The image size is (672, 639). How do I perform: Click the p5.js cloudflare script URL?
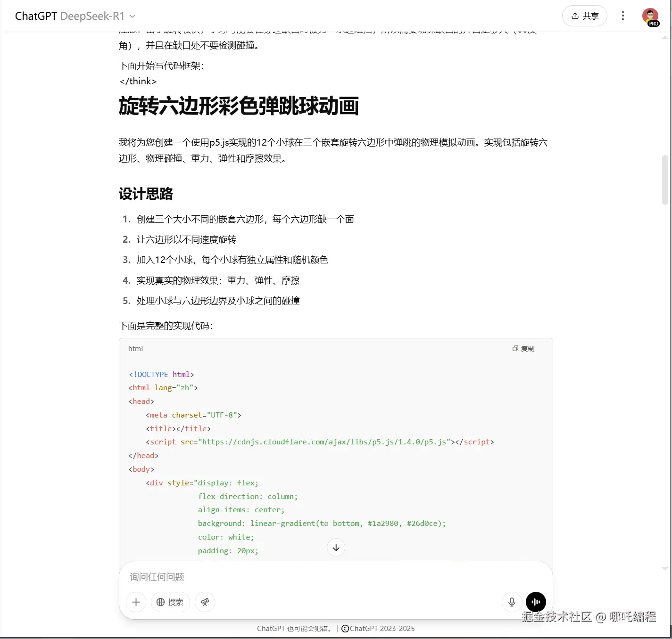tap(324, 442)
